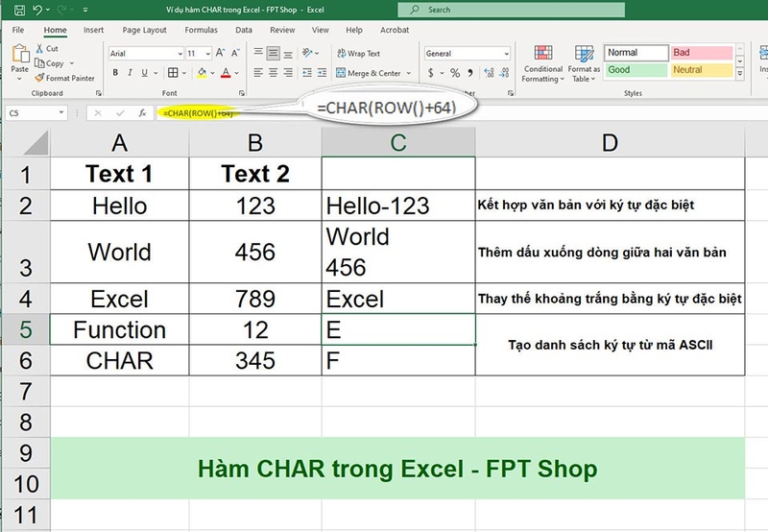This screenshot has height=532, width=768.
Task: Click the Copy button
Action: tap(50, 63)
